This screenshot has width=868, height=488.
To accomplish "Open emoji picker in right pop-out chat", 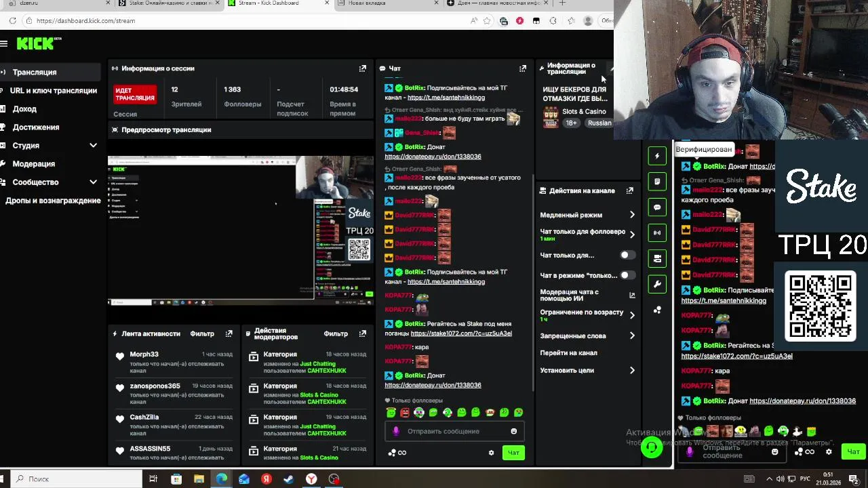I will click(x=774, y=452).
